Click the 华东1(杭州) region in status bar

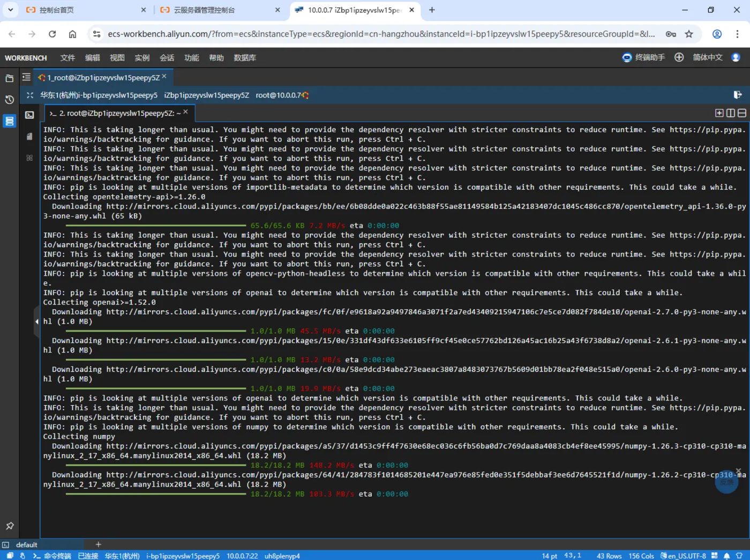tap(122, 556)
